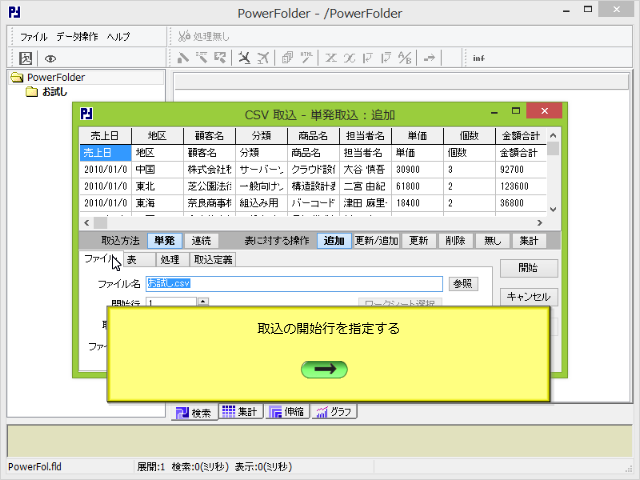This screenshot has width=640, height=480.
Task: Click the ファイル名 input field with お試し.csv
Action: (x=294, y=284)
